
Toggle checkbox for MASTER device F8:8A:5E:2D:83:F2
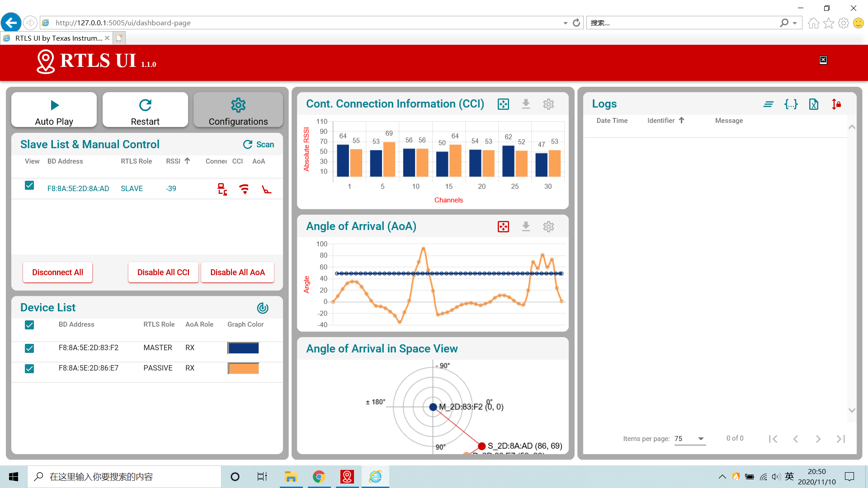[29, 348]
